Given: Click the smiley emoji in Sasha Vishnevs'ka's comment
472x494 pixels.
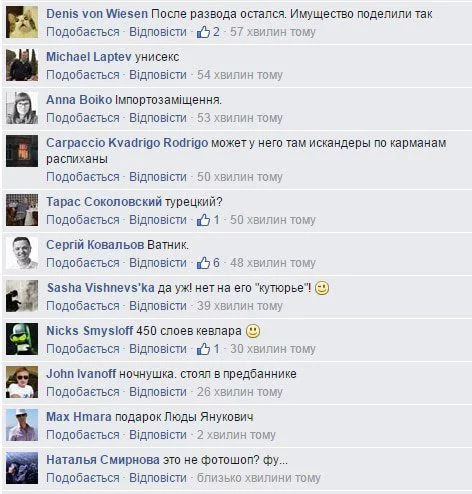Looking at the screenshot, I should pyautogui.click(x=322, y=288).
